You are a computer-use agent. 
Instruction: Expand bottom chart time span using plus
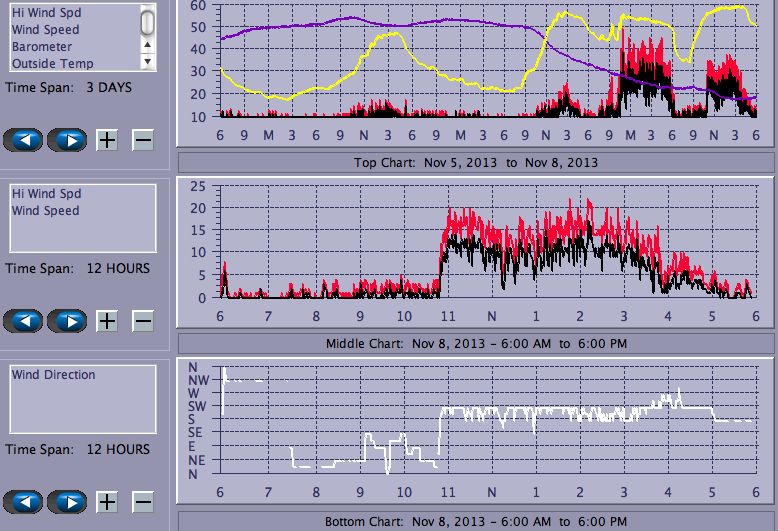pyautogui.click(x=107, y=501)
